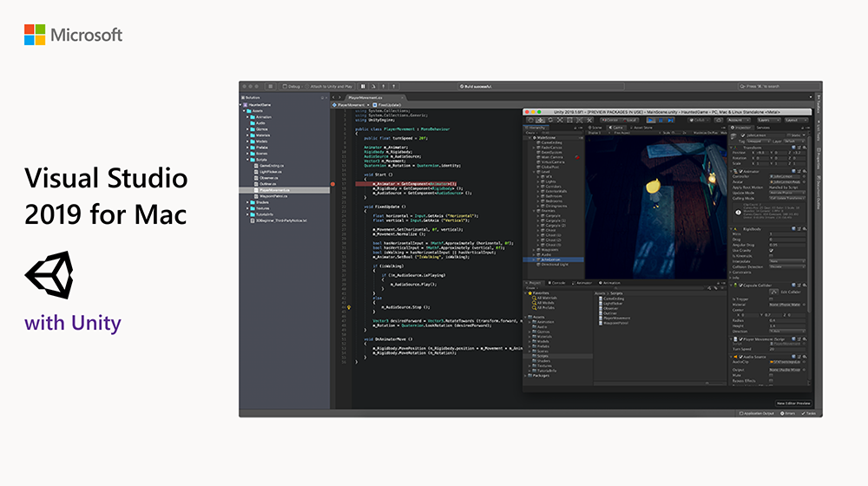Click the Center pivot toggle button in Unity
This screenshot has width=868, height=486.
pyautogui.click(x=610, y=120)
